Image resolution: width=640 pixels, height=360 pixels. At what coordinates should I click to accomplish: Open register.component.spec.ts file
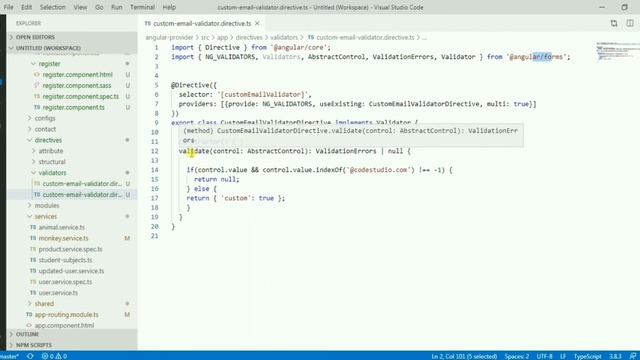(x=80, y=96)
